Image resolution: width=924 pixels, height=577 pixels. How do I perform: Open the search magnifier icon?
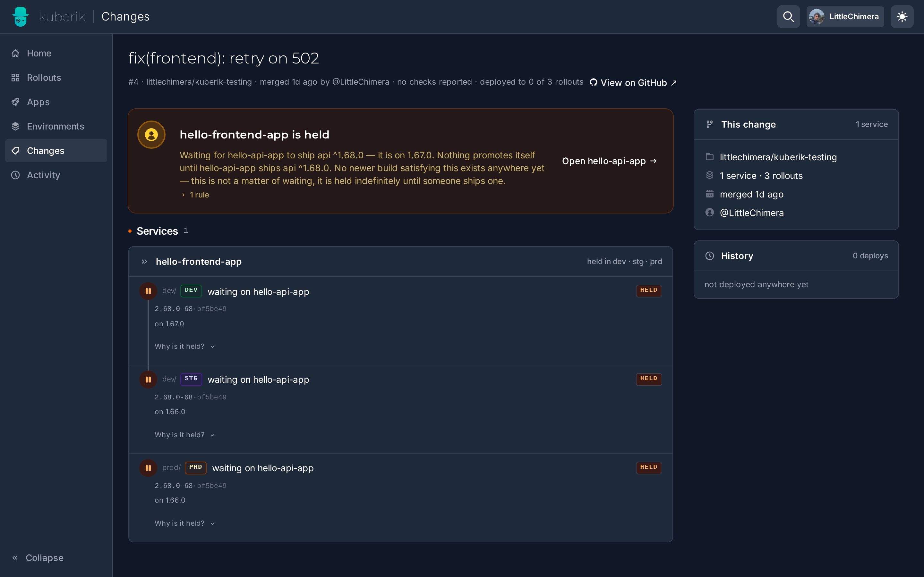click(788, 16)
